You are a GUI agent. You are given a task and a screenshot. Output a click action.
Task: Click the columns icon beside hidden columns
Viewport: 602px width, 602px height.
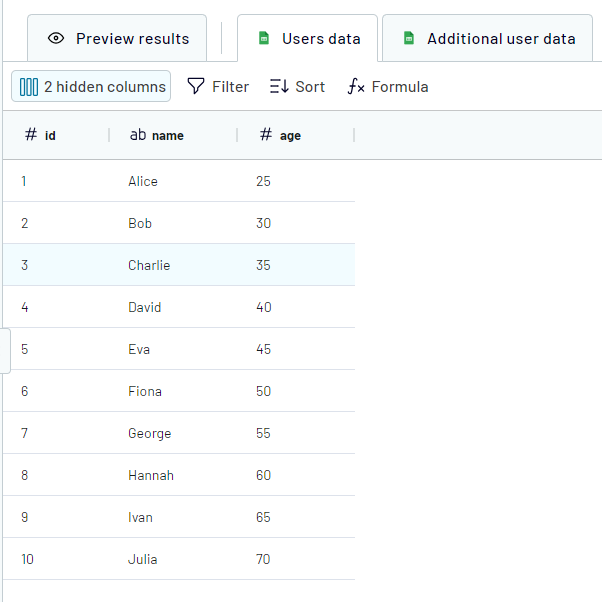[29, 87]
